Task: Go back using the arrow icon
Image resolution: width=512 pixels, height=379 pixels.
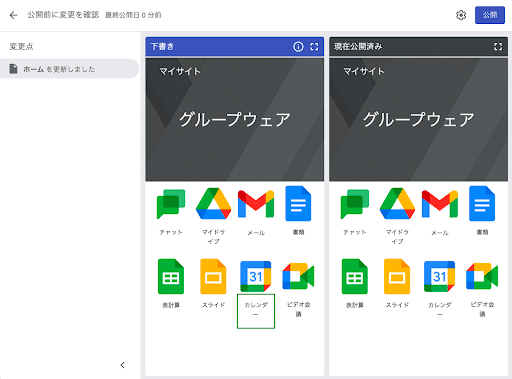Action: pyautogui.click(x=13, y=15)
